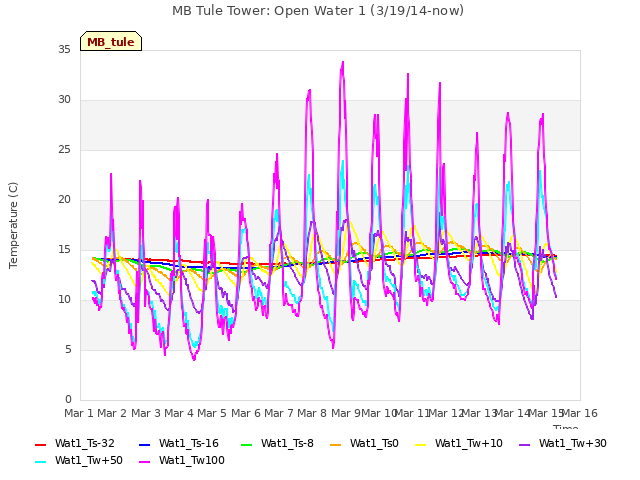
Task: Select the Wat1_Tw+10 legend label
Action: 469,444
